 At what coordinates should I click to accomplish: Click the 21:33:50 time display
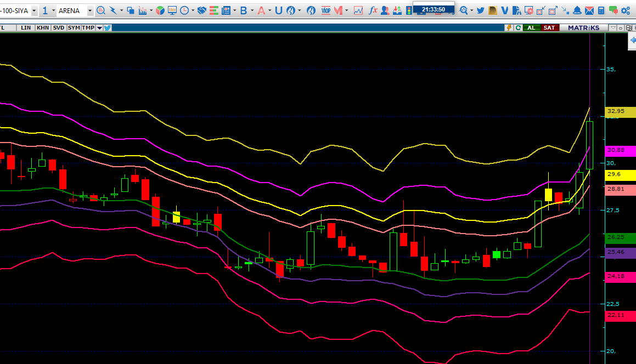coord(434,9)
